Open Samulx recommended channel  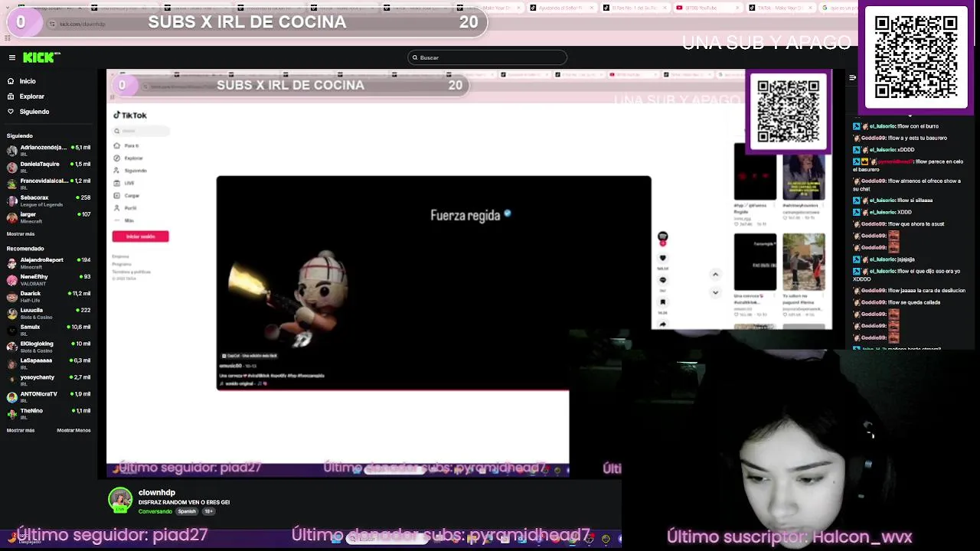coord(48,330)
